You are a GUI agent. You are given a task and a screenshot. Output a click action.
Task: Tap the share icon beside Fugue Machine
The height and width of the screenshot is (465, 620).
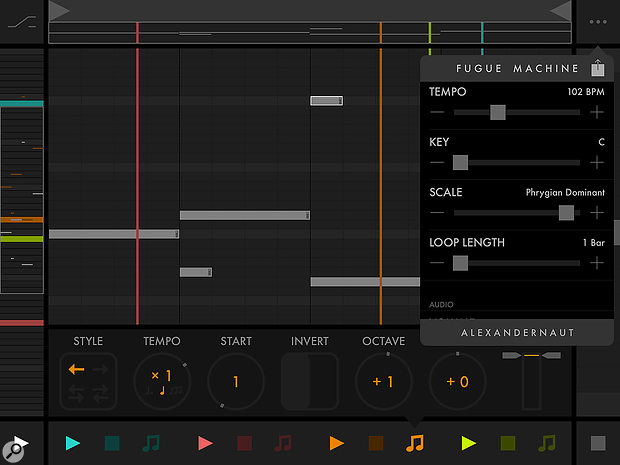click(x=598, y=68)
